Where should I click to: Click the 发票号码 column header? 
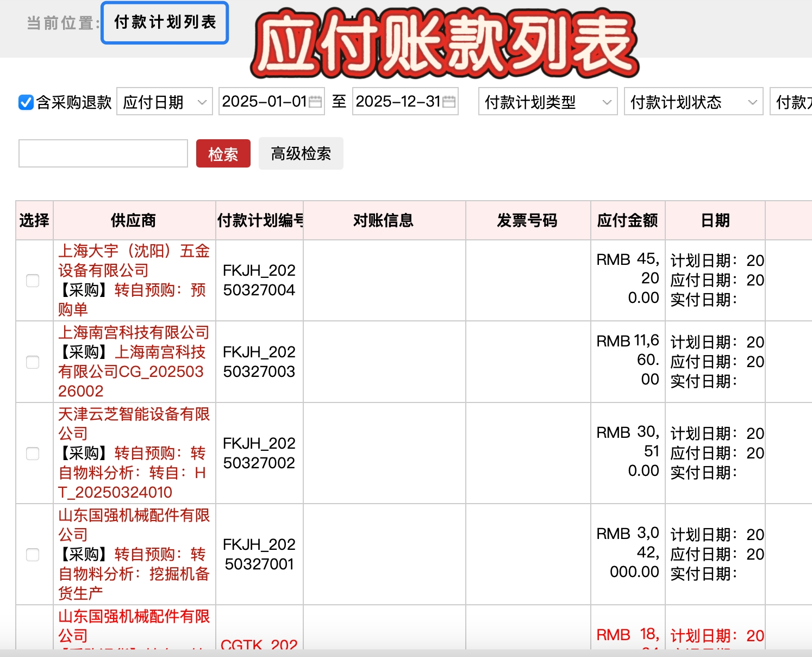[527, 220]
